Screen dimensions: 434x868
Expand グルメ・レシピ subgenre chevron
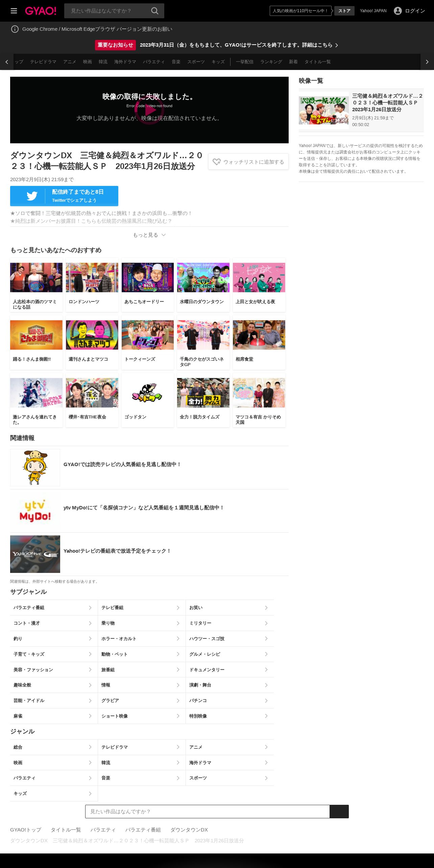coord(266,654)
